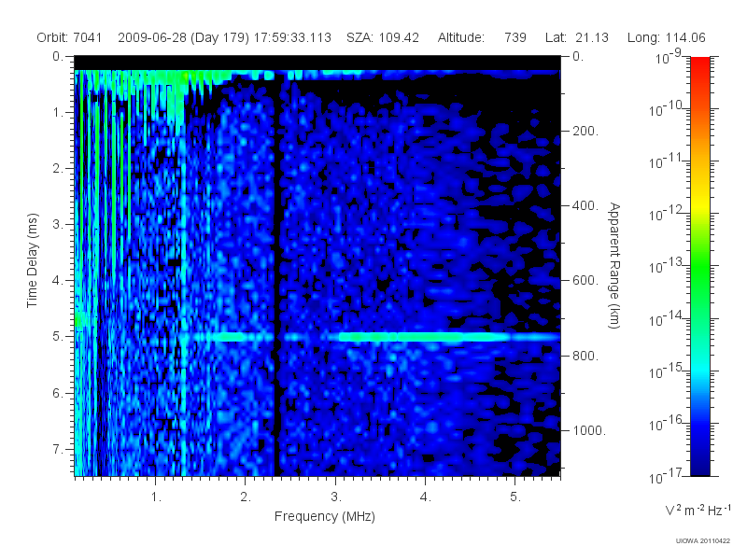Image resolution: width=747 pixels, height=560 pixels.
Task: Click the '5.' tick label on frequency axis
Action: [515, 497]
